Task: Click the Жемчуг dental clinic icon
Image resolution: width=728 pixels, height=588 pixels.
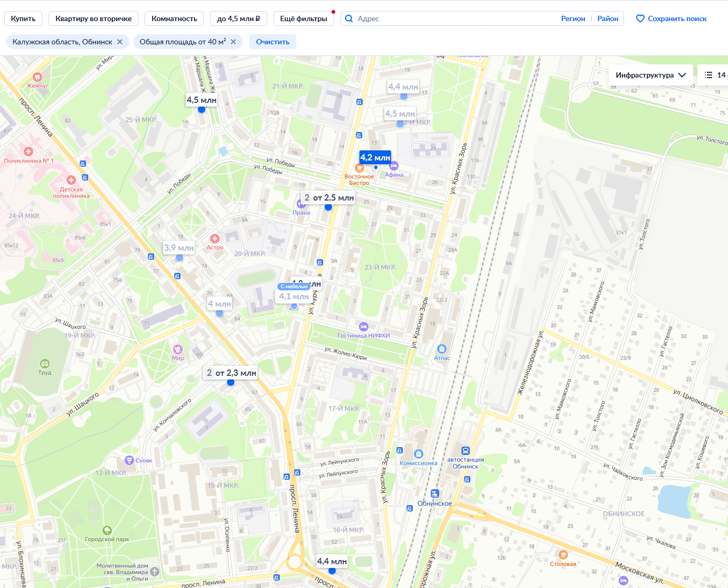Action: coord(37,77)
